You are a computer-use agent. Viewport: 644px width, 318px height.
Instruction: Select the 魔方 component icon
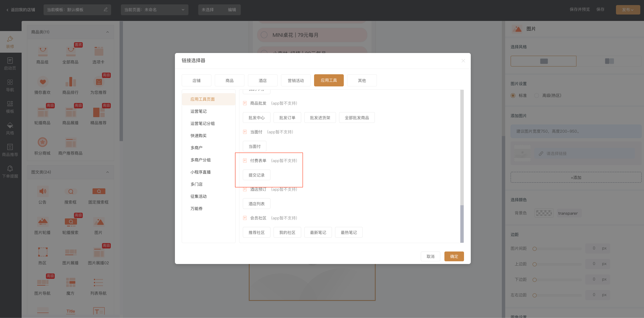tap(71, 282)
